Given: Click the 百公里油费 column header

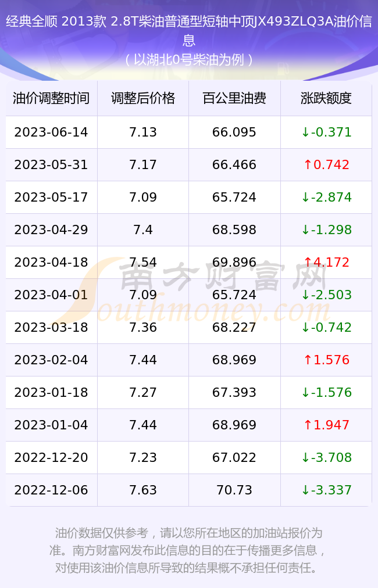Looking at the screenshot, I should point(234,98).
